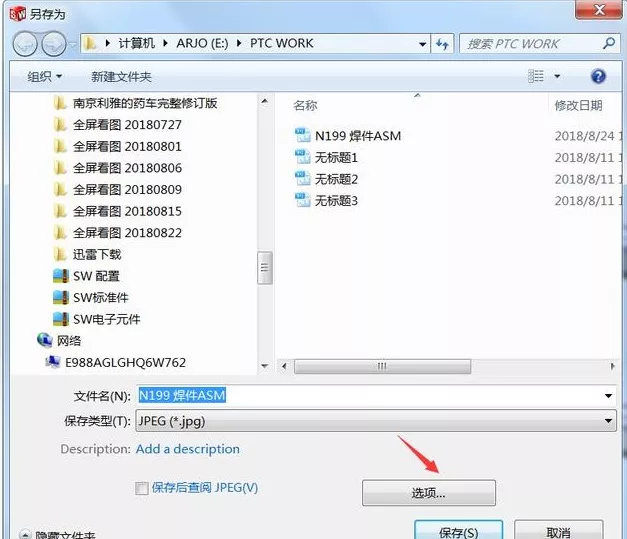Toggle 保存后查阅 JPEG(V) checkbox
627x539 pixels.
pos(142,488)
